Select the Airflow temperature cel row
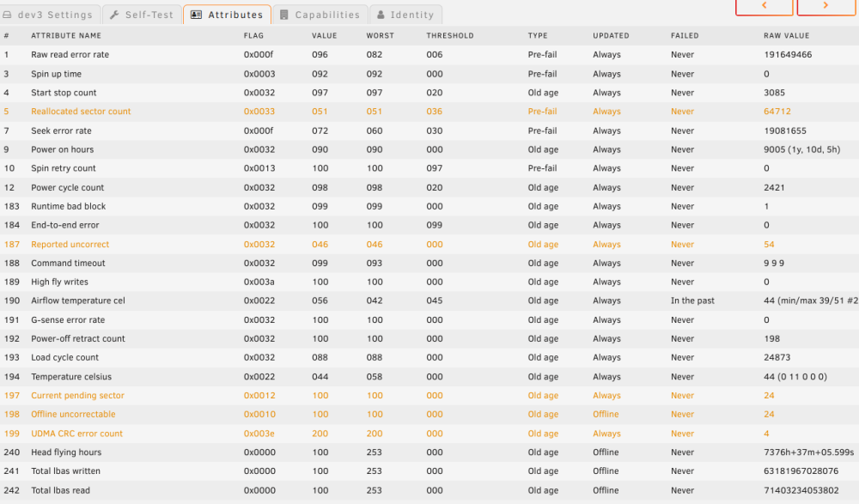This screenshot has height=504, width=859. 429,301
